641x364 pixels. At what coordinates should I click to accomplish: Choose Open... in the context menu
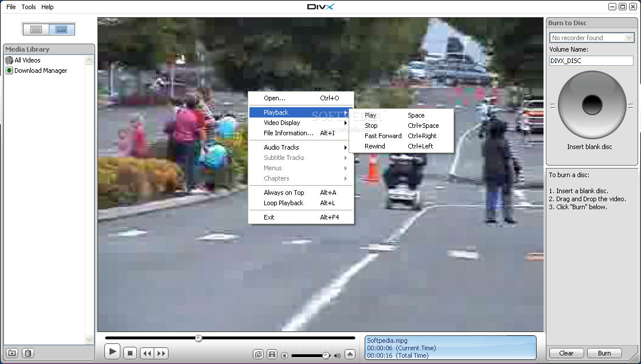tap(301, 98)
